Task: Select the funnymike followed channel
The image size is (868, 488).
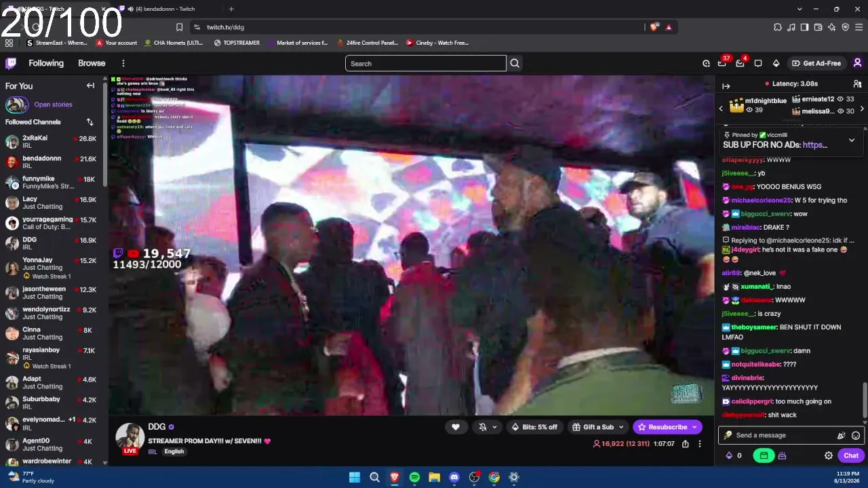Action: click(53, 182)
